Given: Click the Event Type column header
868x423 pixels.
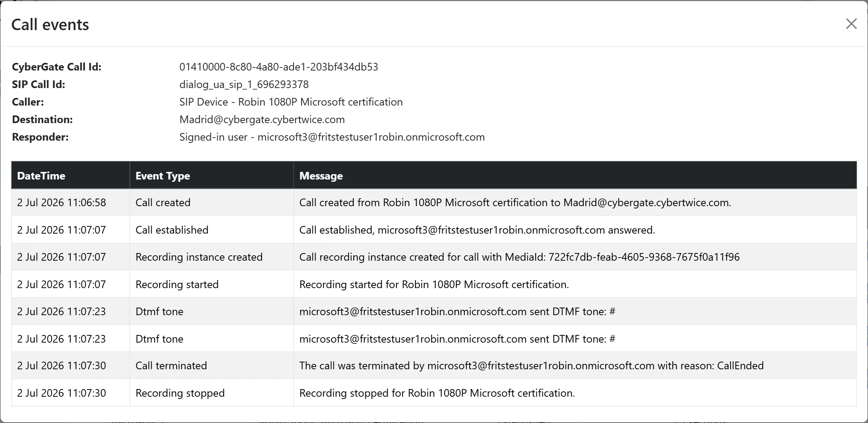Looking at the screenshot, I should click(x=212, y=175).
